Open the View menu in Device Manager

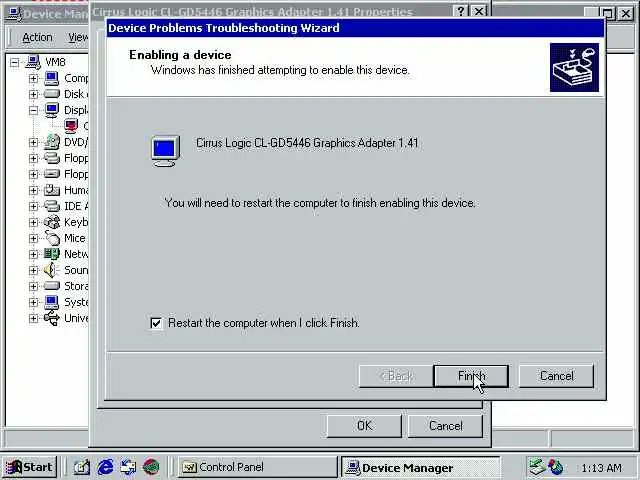(78, 38)
